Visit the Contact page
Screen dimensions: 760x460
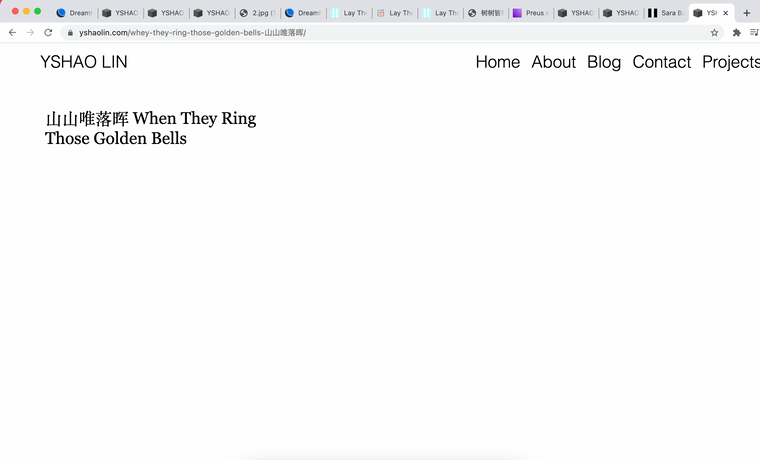click(661, 62)
